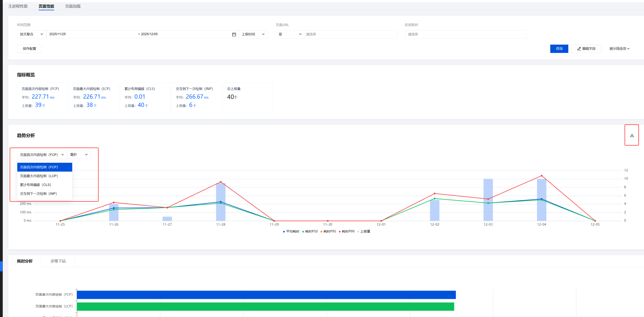Click the edit fields pencil icon
Image resolution: width=644 pixels, height=317 pixels.
click(579, 49)
